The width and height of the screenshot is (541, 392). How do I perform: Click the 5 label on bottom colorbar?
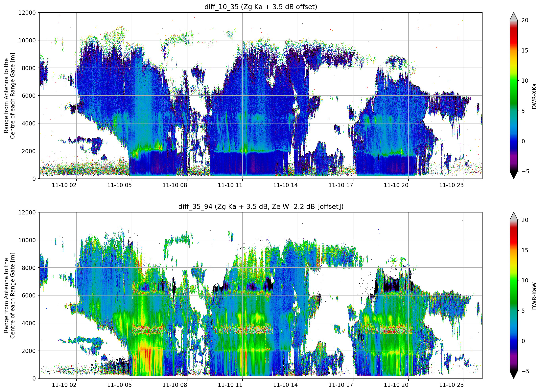(523, 311)
